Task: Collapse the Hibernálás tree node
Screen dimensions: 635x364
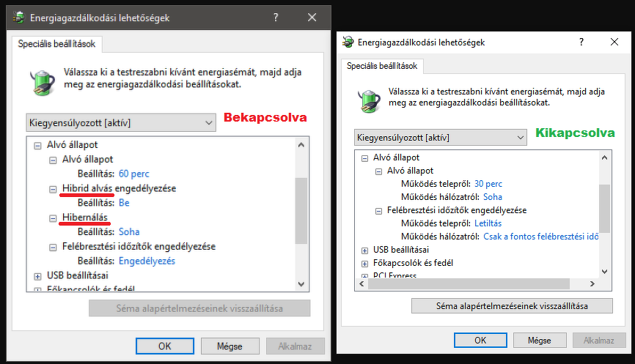Action: 53,218
